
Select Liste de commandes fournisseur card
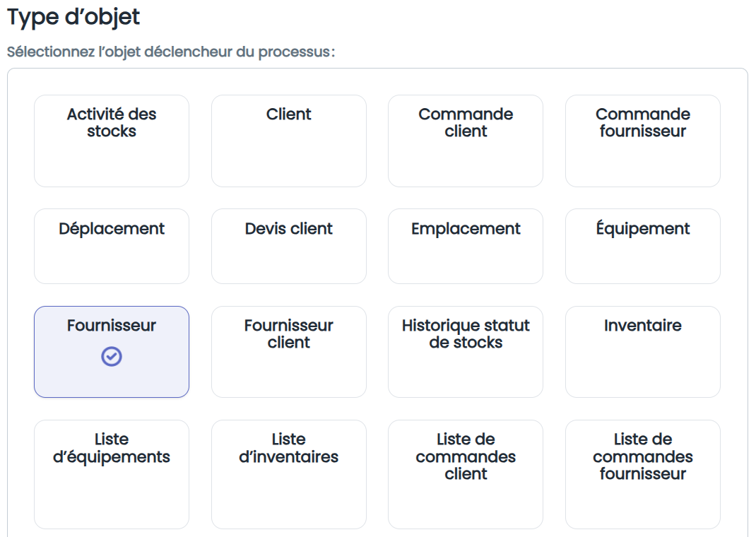point(643,474)
